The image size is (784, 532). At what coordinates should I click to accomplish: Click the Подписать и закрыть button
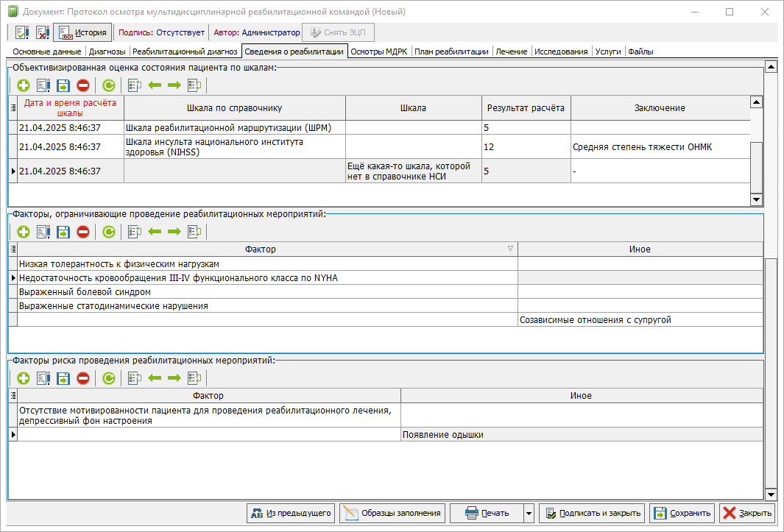click(x=592, y=513)
